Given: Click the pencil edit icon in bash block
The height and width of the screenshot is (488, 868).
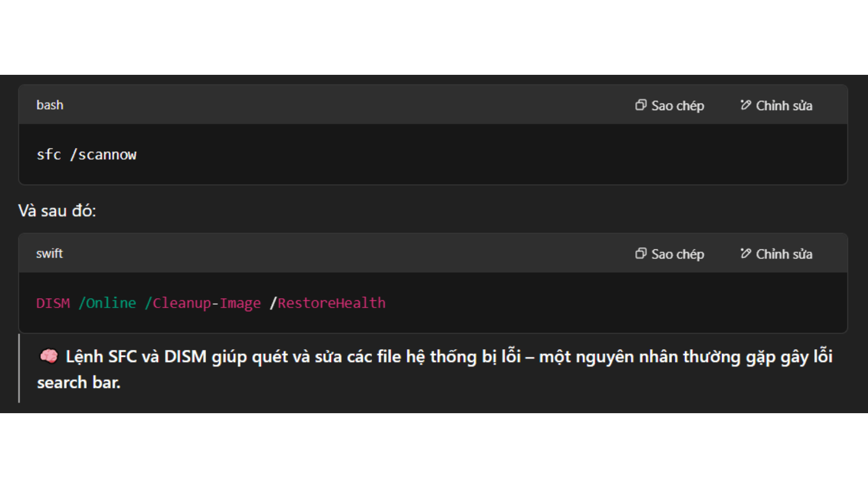Looking at the screenshot, I should (746, 105).
